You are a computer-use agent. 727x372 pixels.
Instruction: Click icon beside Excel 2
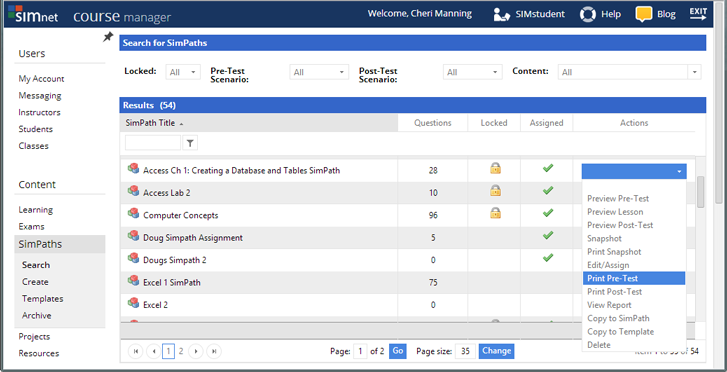[134, 303]
